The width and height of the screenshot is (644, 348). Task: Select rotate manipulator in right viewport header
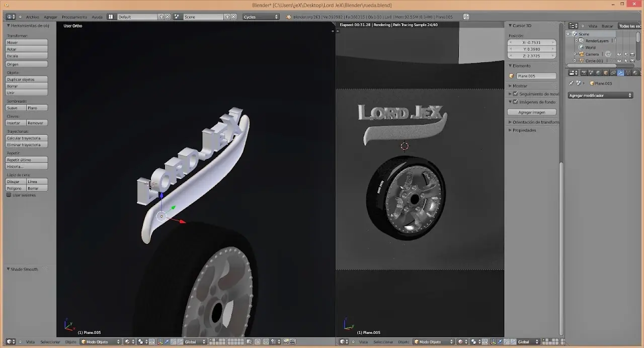tap(507, 342)
